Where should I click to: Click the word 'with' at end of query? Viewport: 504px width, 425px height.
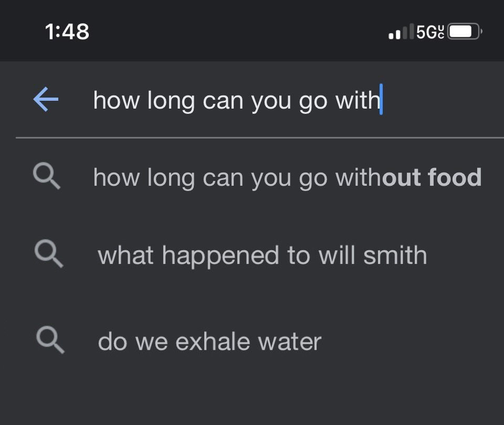coord(358,100)
